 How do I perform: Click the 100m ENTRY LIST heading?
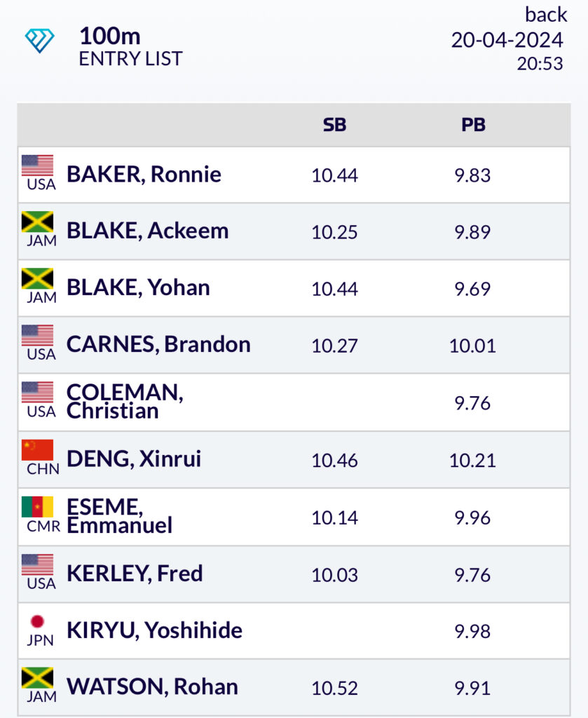click(x=131, y=47)
